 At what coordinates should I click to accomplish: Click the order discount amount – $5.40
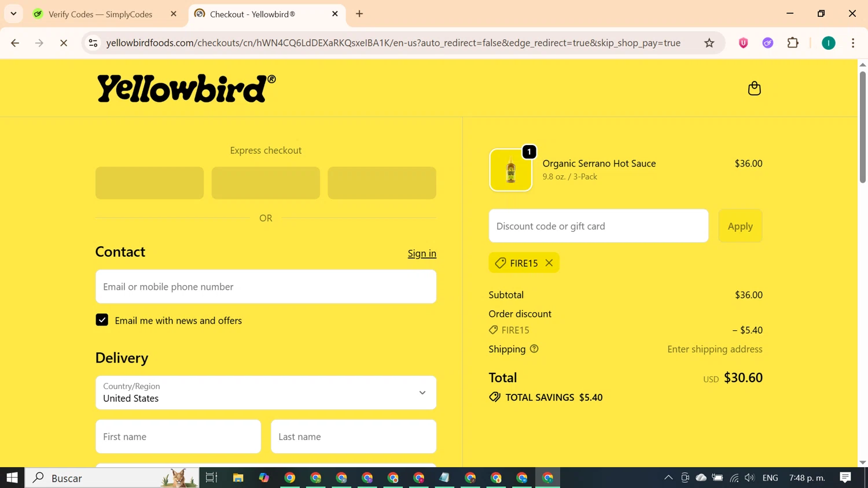748,330
